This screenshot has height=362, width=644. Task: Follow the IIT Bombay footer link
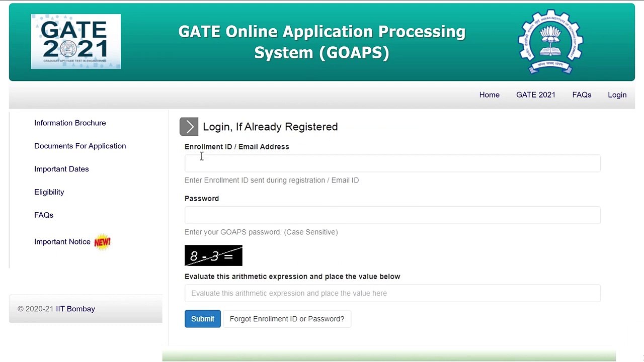click(75, 309)
